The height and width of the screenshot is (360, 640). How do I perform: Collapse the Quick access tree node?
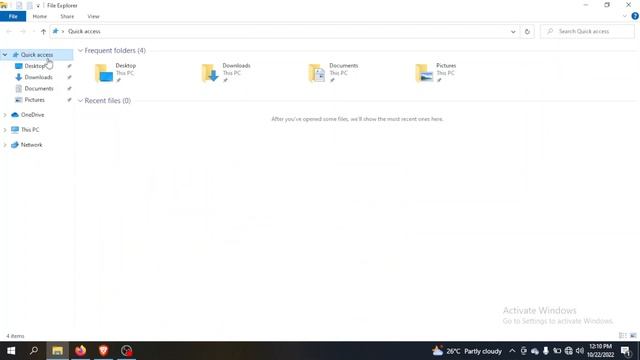tap(5, 55)
